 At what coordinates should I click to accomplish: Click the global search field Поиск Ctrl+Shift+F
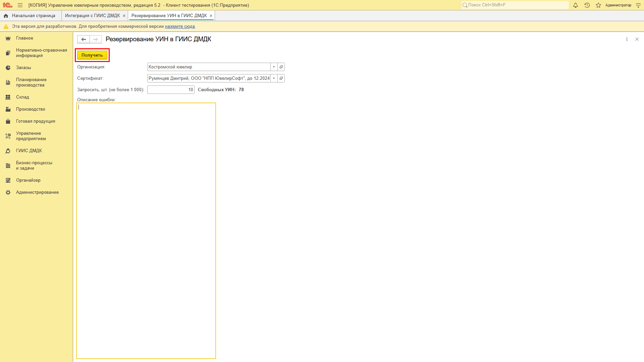515,5
